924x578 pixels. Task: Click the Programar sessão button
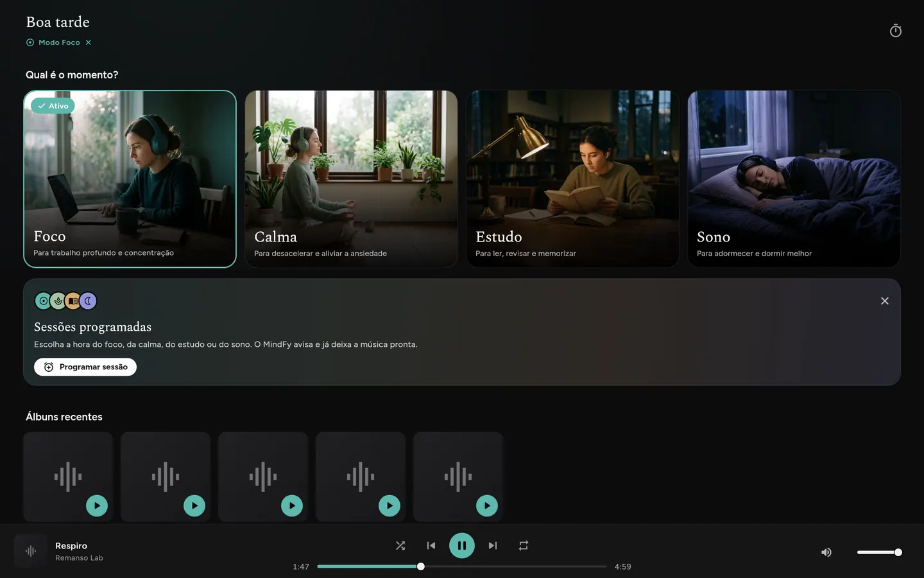[85, 367]
